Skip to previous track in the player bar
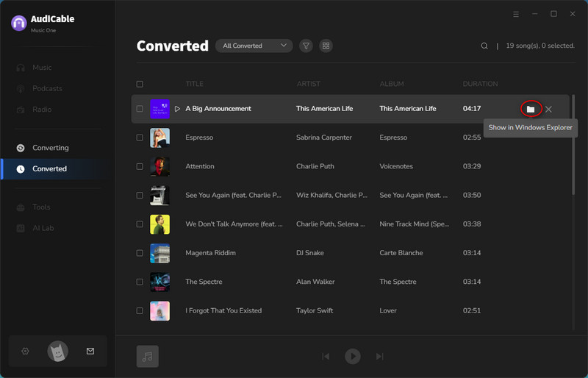 tap(326, 356)
